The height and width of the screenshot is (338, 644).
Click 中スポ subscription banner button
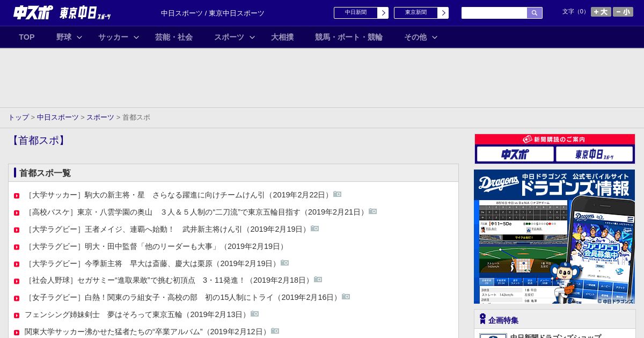pyautogui.click(x=515, y=155)
